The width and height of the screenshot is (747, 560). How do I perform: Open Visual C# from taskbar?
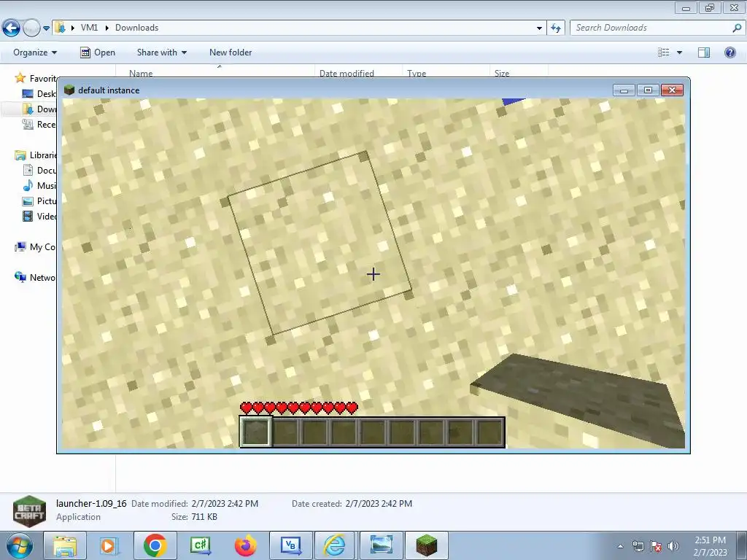200,545
